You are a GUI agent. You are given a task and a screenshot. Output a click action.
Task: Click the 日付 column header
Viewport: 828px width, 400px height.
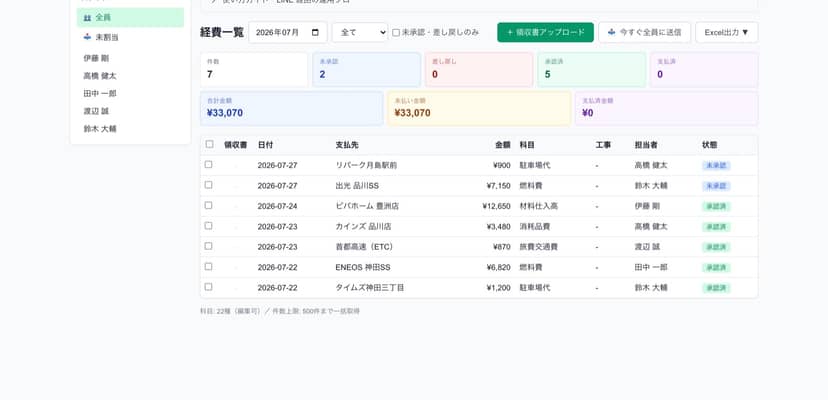[x=266, y=145]
